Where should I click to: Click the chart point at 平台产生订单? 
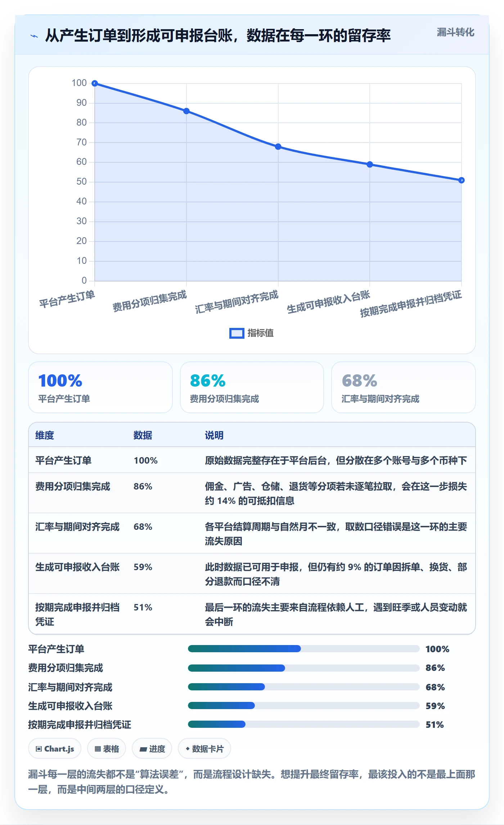point(95,84)
